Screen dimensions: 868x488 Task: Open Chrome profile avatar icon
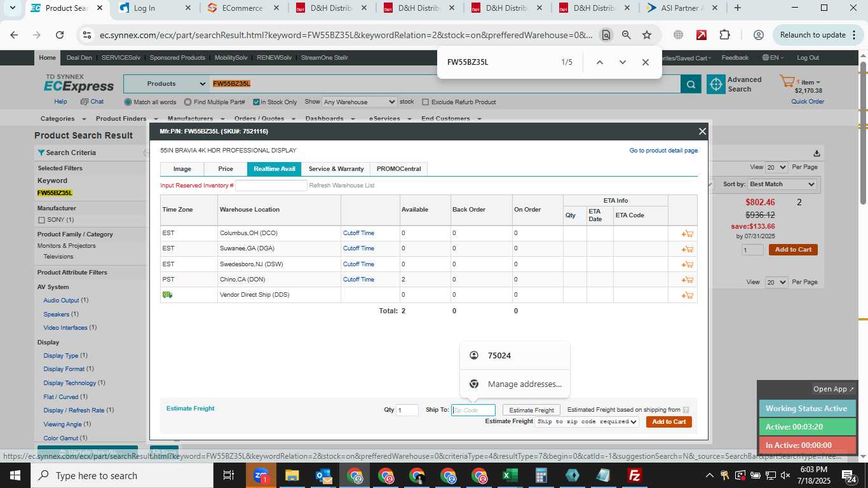[758, 35]
